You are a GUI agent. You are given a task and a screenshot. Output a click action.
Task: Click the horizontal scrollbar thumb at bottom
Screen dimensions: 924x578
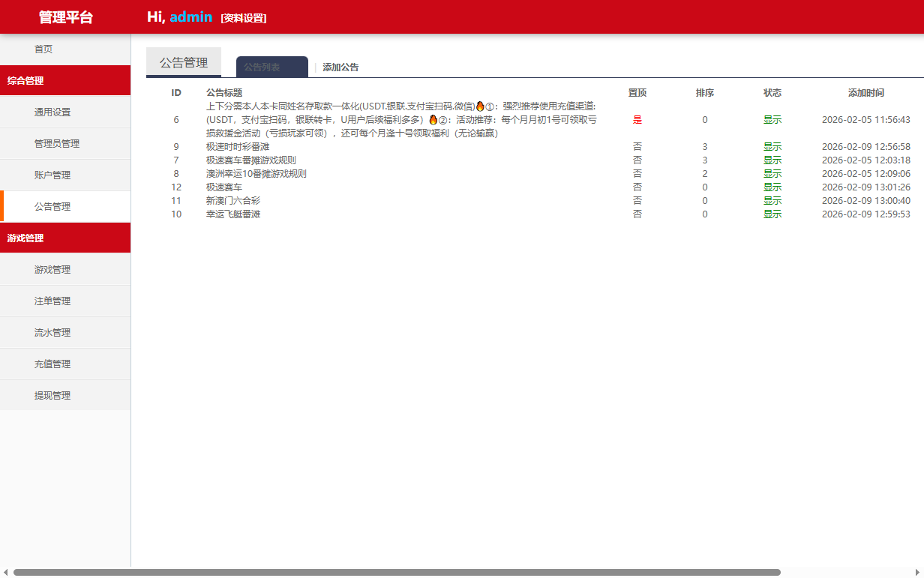[397, 572]
